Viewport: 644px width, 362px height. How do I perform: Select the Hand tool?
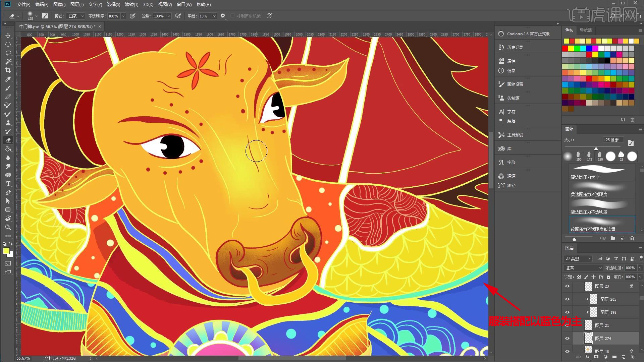(8, 219)
